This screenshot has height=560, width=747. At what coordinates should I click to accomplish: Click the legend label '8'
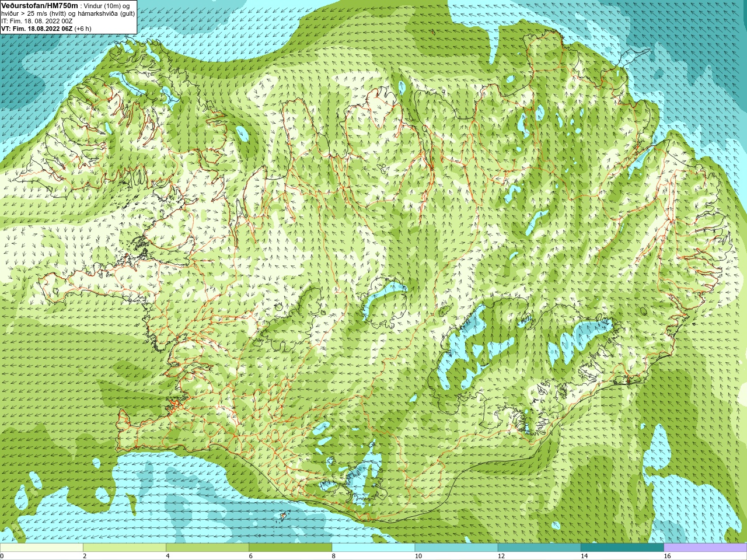[334, 556]
